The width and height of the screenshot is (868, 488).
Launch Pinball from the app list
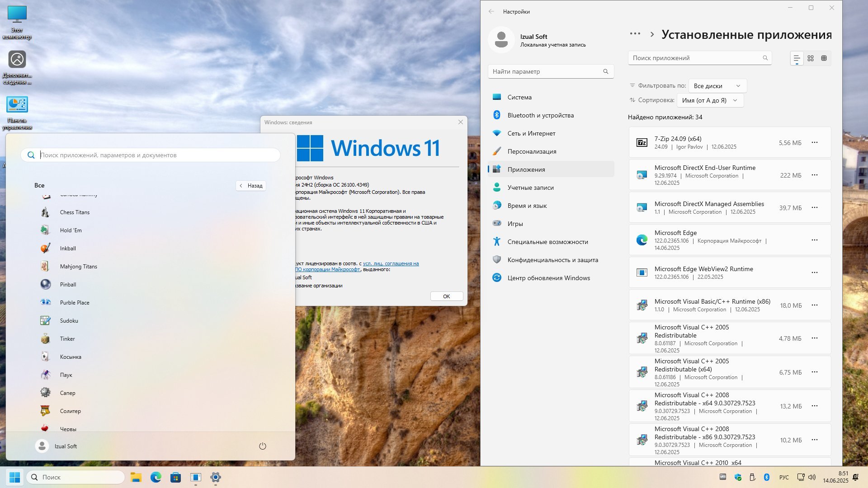[x=68, y=285]
